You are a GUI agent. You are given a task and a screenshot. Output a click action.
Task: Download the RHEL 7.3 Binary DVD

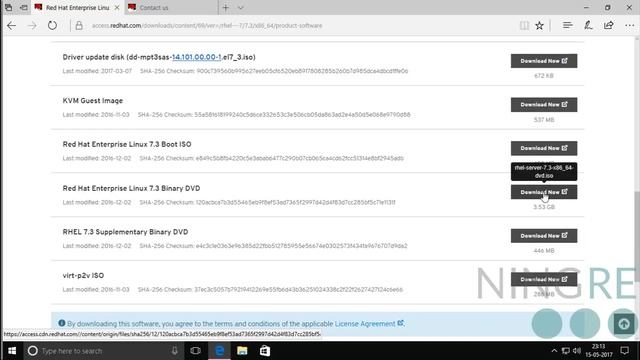point(544,192)
